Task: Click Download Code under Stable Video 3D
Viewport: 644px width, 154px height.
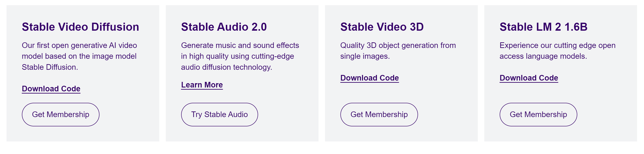Action: click(369, 78)
